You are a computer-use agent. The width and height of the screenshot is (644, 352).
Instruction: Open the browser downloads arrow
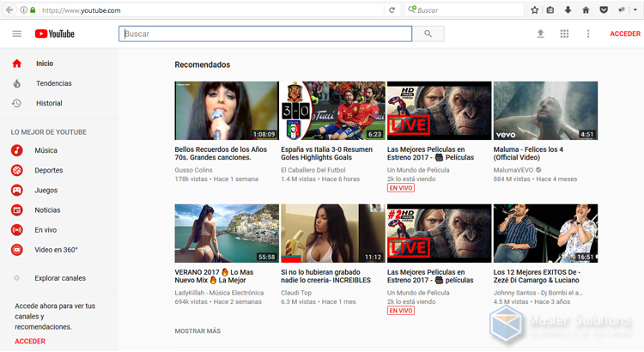(x=568, y=10)
